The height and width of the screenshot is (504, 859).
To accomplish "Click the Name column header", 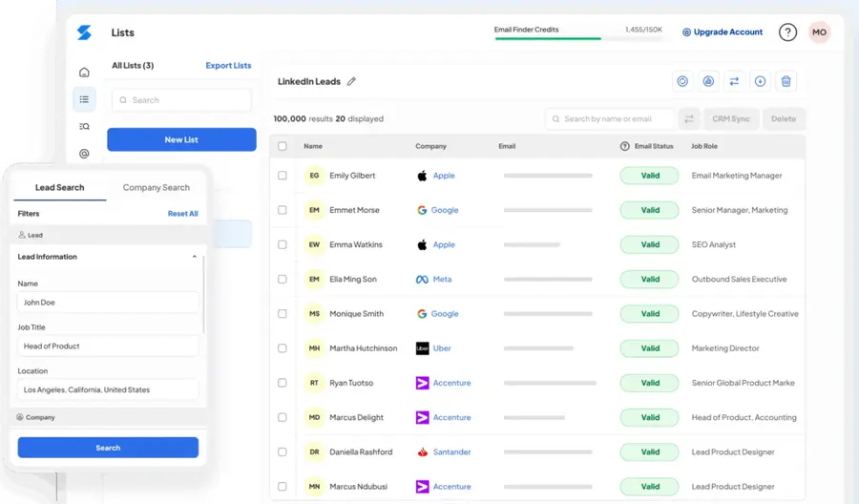I will [313, 146].
